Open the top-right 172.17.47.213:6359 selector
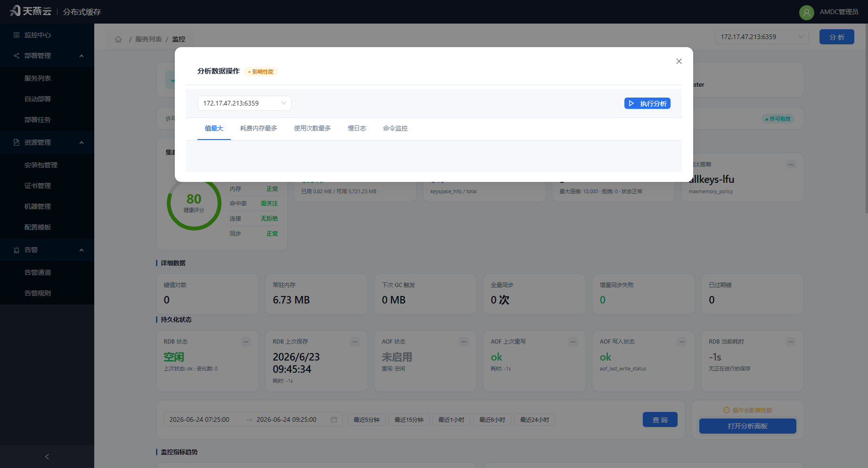 point(762,37)
